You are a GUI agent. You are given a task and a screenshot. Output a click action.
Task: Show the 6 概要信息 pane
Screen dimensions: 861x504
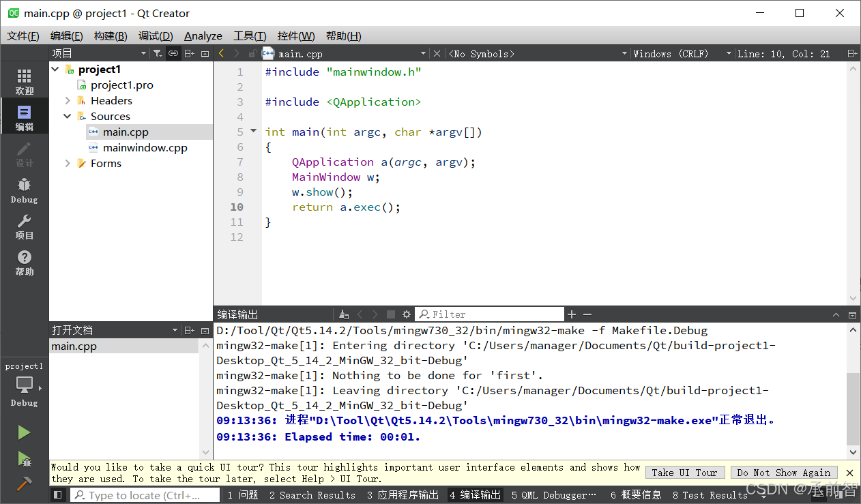[x=636, y=495]
